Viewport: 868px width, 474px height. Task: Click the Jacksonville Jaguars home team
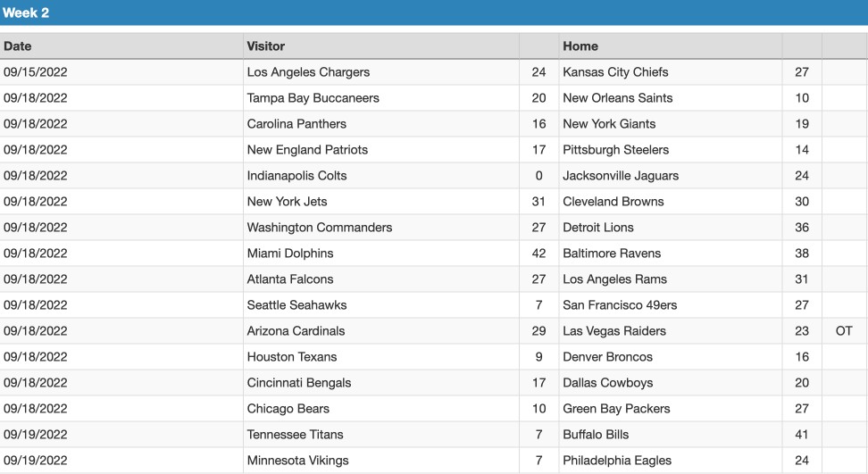point(671,176)
